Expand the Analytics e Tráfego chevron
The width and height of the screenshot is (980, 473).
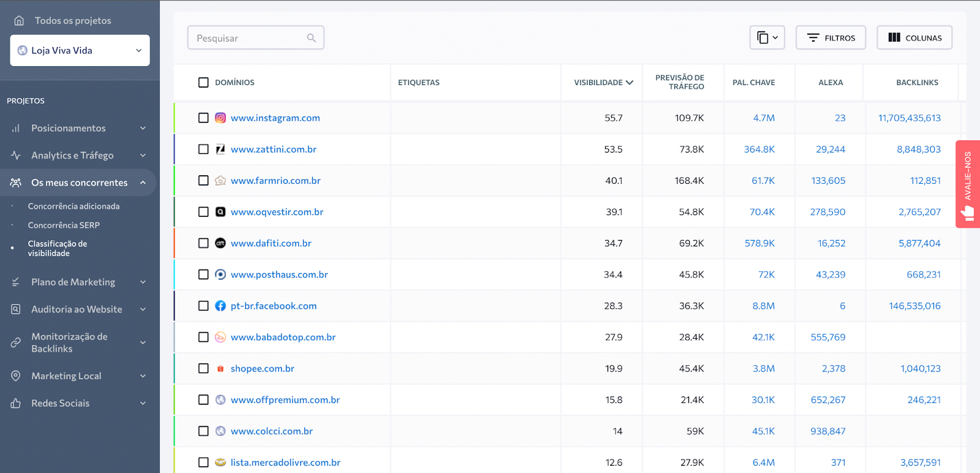coord(143,155)
